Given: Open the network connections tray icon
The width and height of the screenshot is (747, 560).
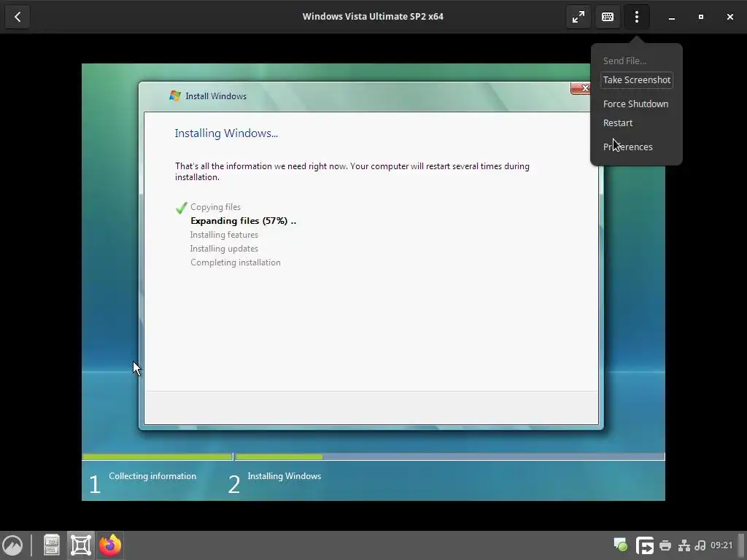Looking at the screenshot, I should click(684, 545).
